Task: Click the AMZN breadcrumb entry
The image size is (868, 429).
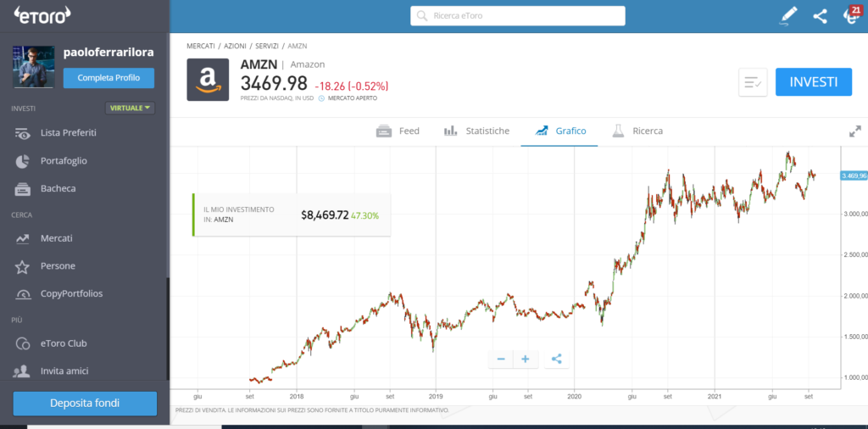Action: point(298,46)
